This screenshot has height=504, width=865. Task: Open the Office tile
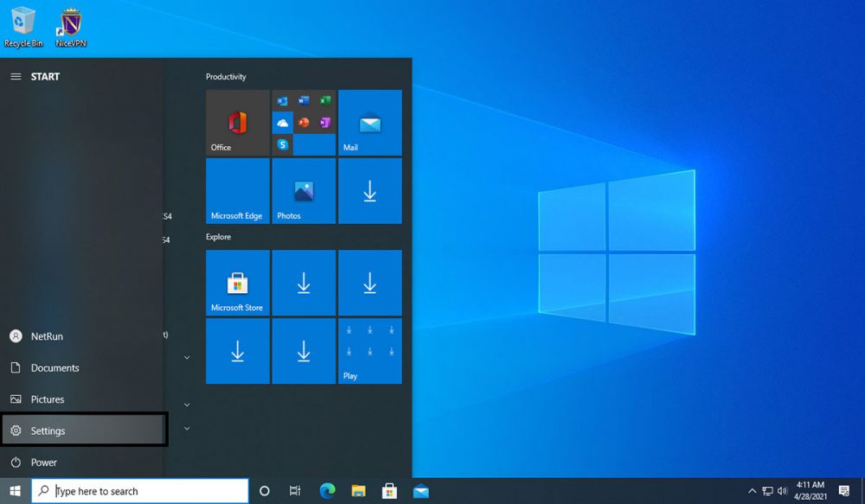pyautogui.click(x=238, y=123)
